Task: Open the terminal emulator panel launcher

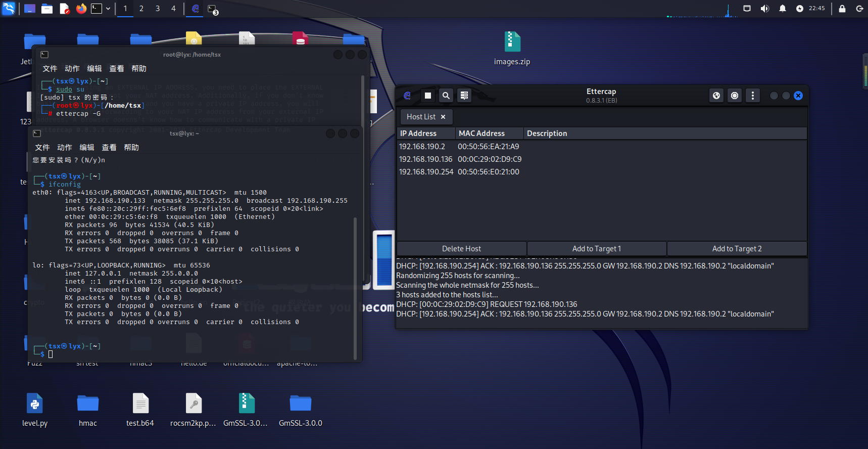Action: [97, 9]
